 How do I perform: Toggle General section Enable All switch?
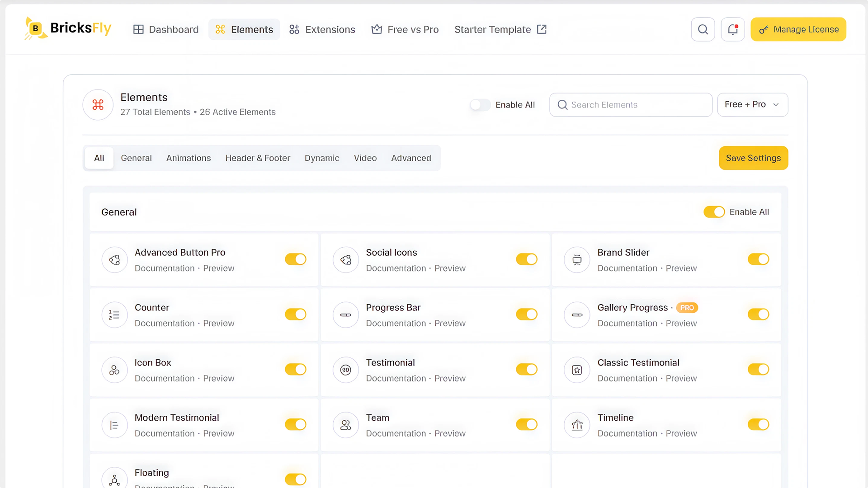pos(714,212)
